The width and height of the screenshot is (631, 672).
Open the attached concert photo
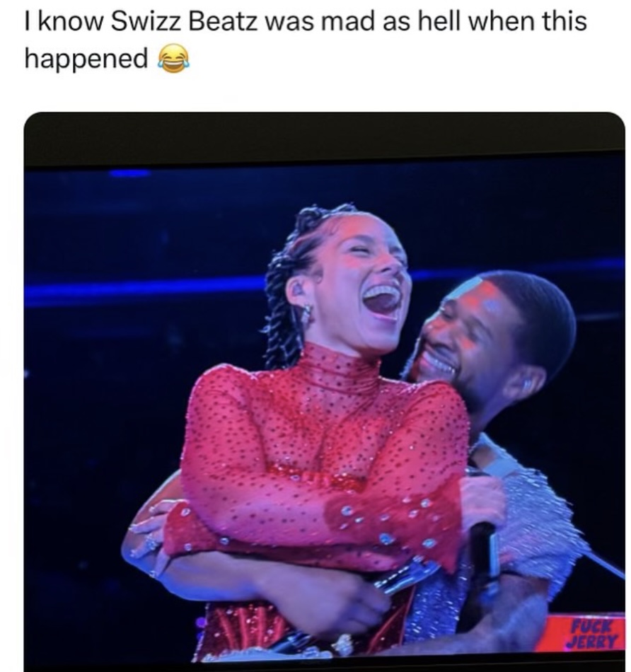tap(324, 392)
